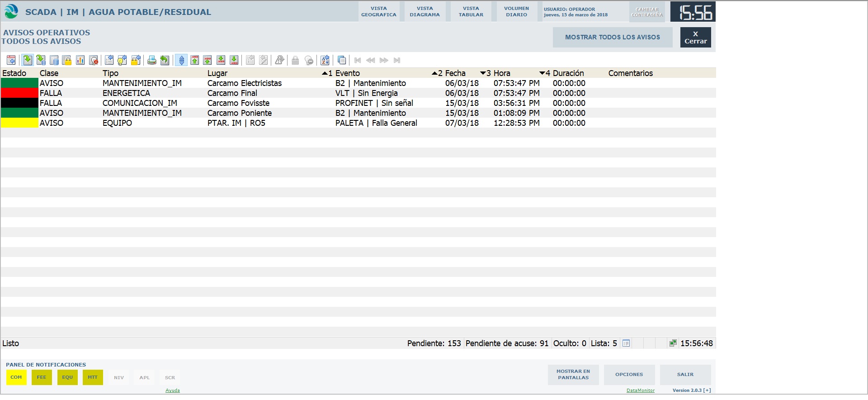Click the green undo arrow toolbar icon
The height and width of the screenshot is (400, 868).
pyautogui.click(x=165, y=60)
